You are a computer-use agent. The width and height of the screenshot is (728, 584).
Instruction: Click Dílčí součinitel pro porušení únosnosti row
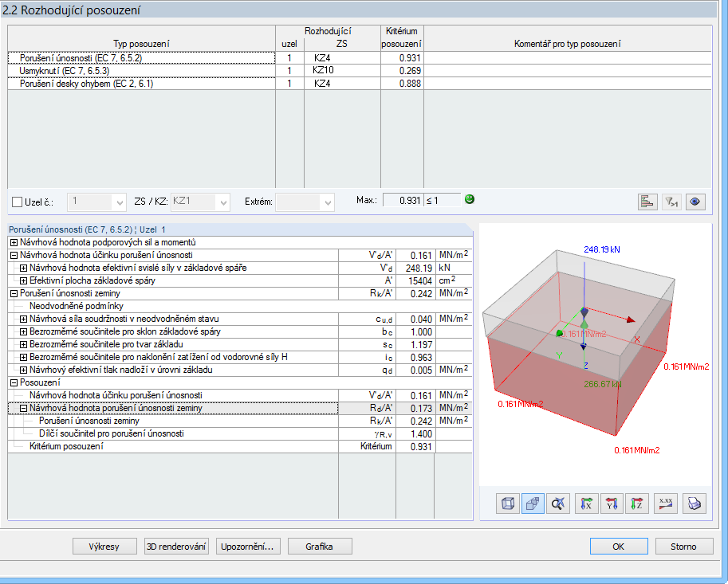click(240, 433)
